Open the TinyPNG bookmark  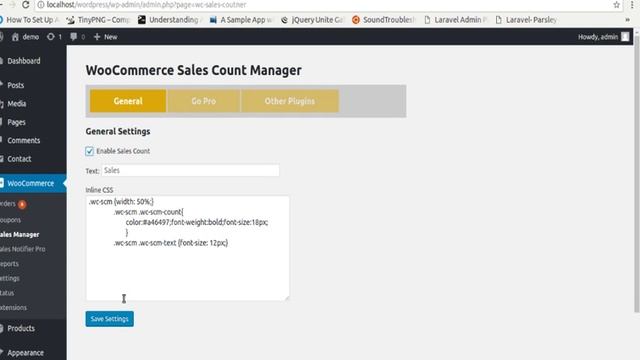(98, 20)
